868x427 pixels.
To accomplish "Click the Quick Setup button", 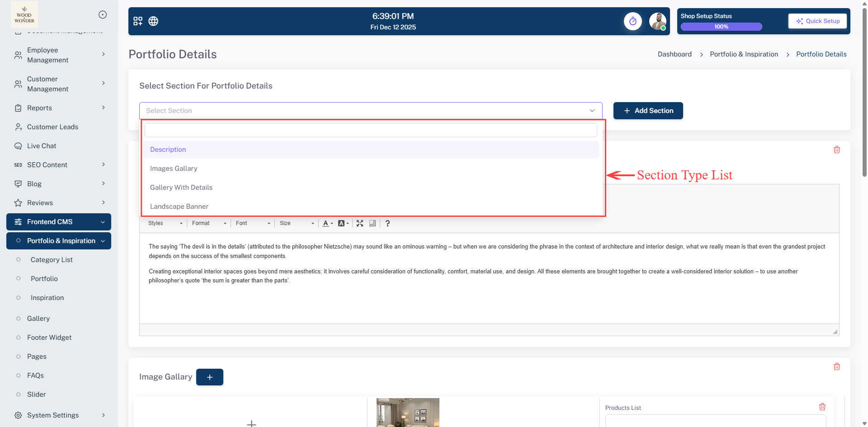I will tap(817, 21).
